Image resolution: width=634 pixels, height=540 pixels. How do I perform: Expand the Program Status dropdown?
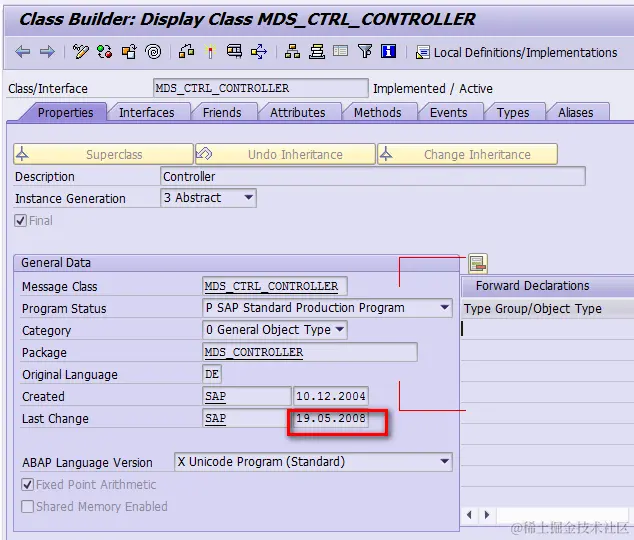pos(444,308)
